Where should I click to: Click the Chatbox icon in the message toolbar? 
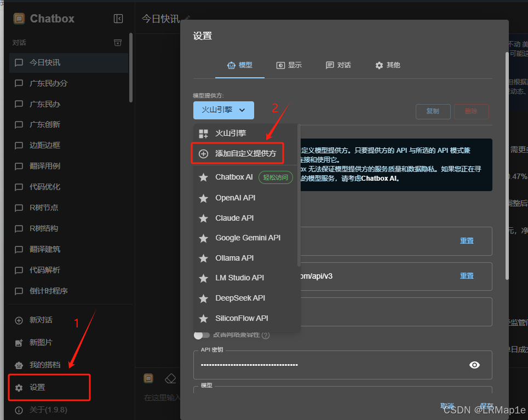148,378
